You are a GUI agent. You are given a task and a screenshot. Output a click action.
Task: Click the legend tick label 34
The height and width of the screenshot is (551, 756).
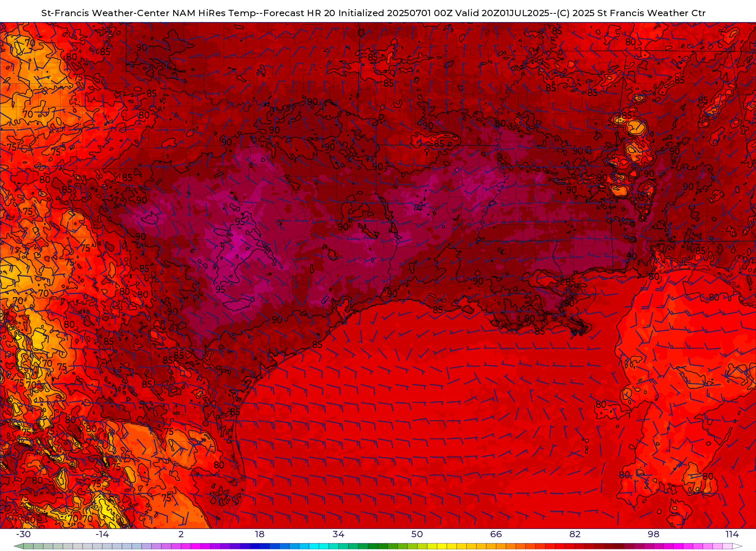point(339,534)
